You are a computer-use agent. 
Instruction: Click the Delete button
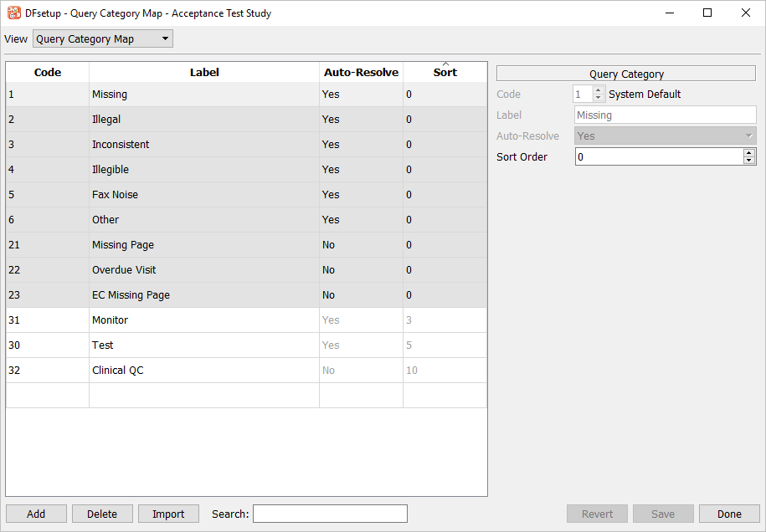point(102,514)
